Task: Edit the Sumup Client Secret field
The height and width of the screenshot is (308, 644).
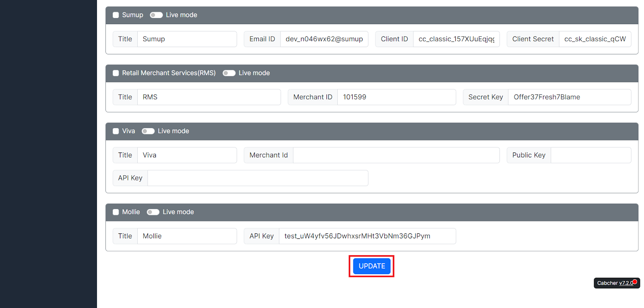Action: pos(595,39)
